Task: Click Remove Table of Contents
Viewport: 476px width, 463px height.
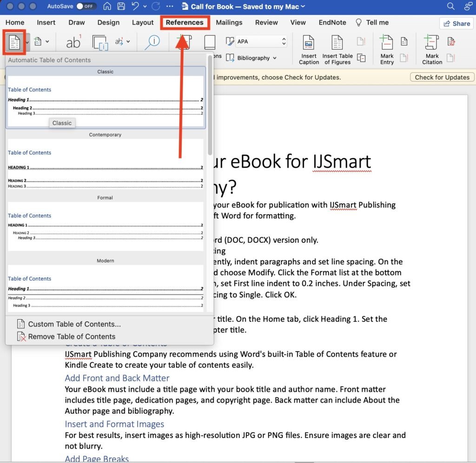Action: coord(72,337)
